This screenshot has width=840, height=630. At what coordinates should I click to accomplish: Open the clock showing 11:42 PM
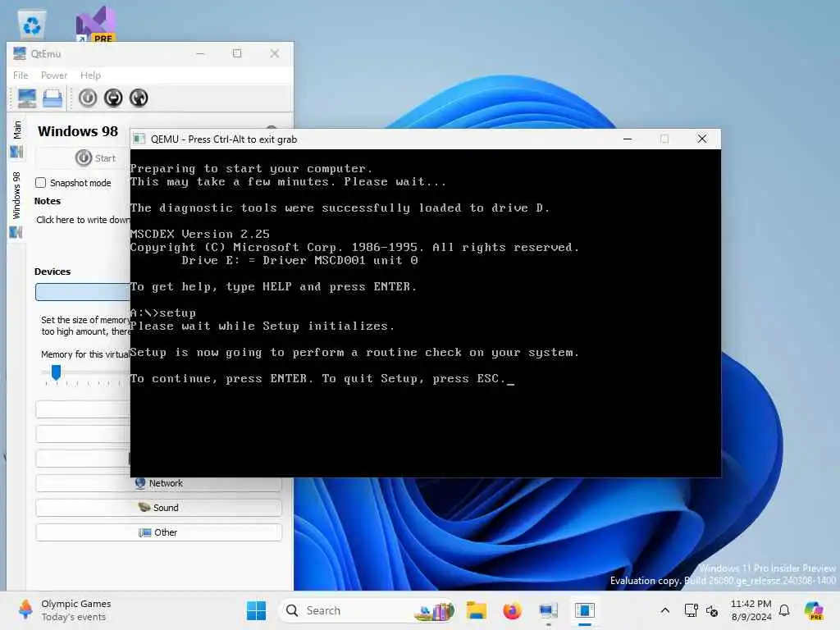pos(751,610)
